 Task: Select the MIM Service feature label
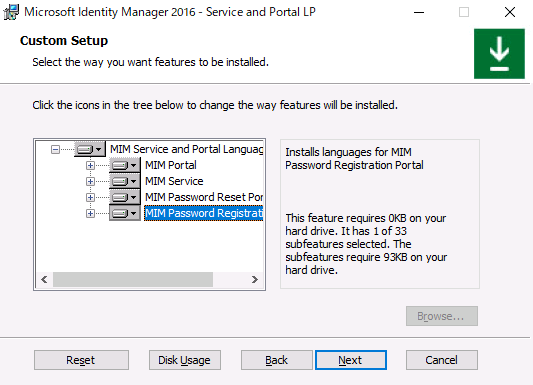point(174,181)
